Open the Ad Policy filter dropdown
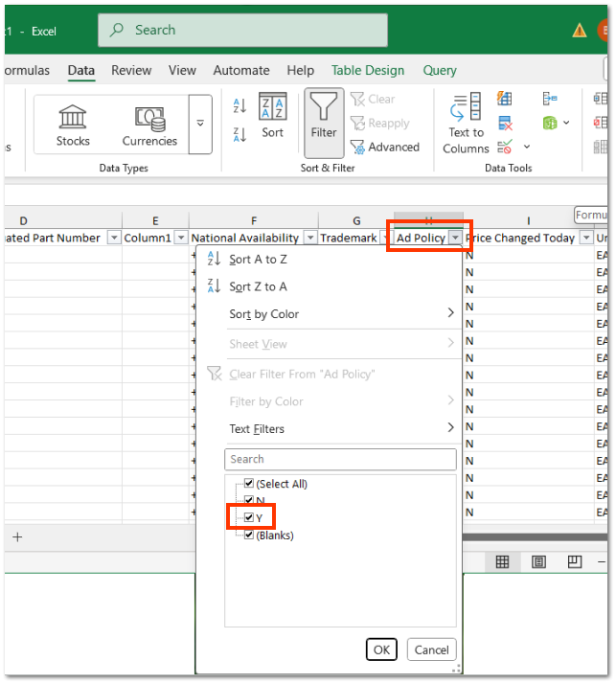This screenshot has height=684, width=616. tap(455, 238)
